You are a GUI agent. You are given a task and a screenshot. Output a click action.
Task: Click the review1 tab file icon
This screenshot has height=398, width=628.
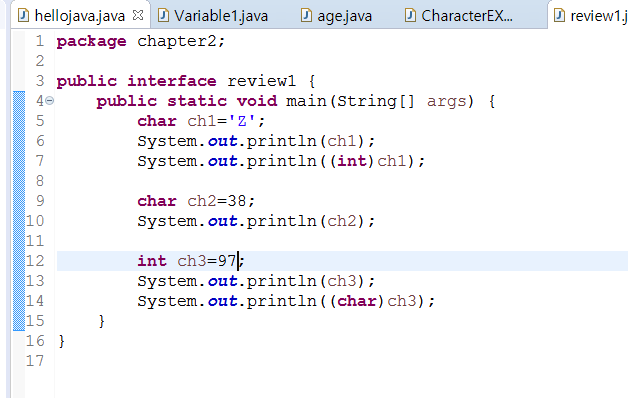click(x=559, y=16)
